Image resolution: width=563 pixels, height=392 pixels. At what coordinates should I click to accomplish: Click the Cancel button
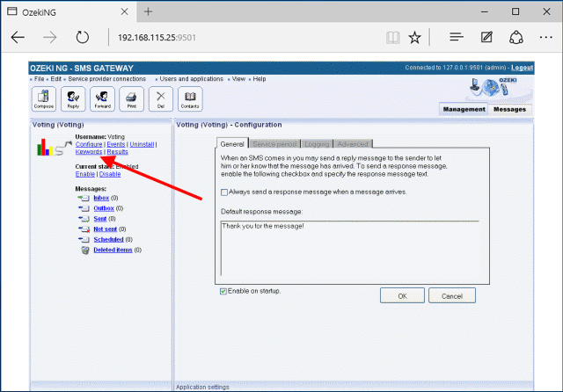pos(451,296)
